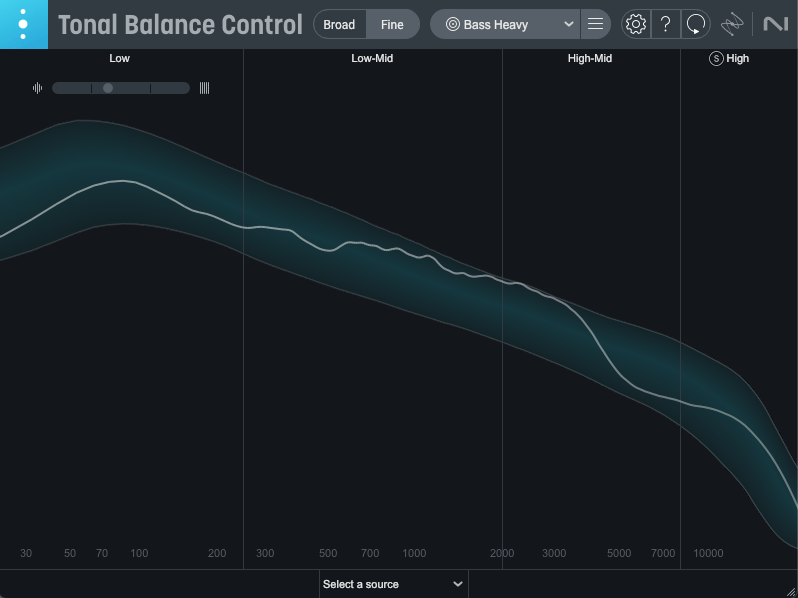
Task: Select the Low-Mid frequency band label
Action: [x=372, y=58]
